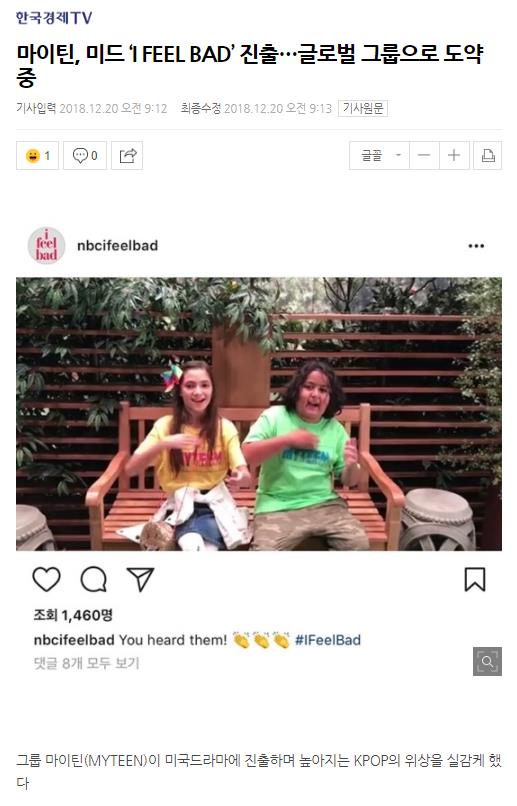Click the share article icon
This screenshot has width=517, height=806.
127,155
